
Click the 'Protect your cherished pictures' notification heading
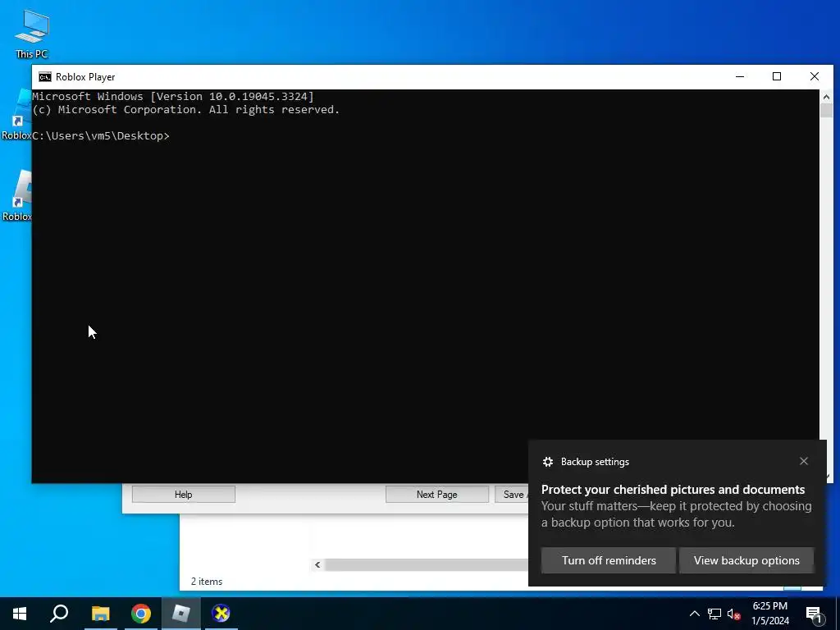[673, 490]
